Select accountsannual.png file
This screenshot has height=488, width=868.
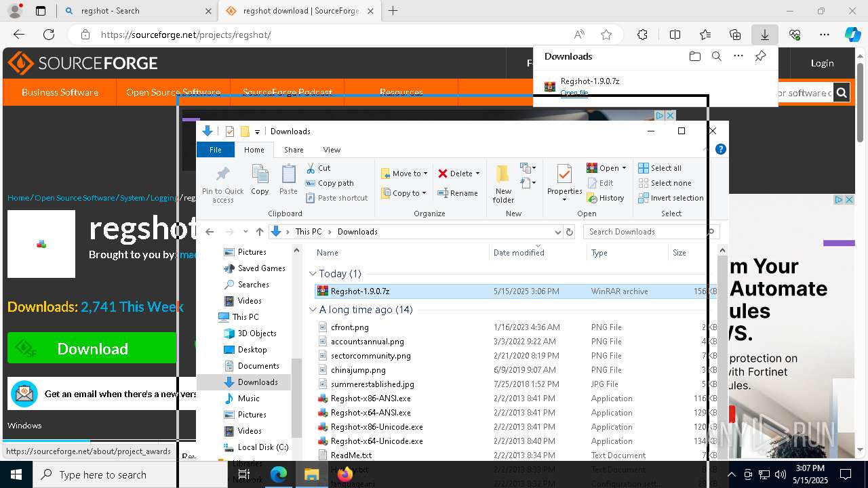(x=367, y=342)
